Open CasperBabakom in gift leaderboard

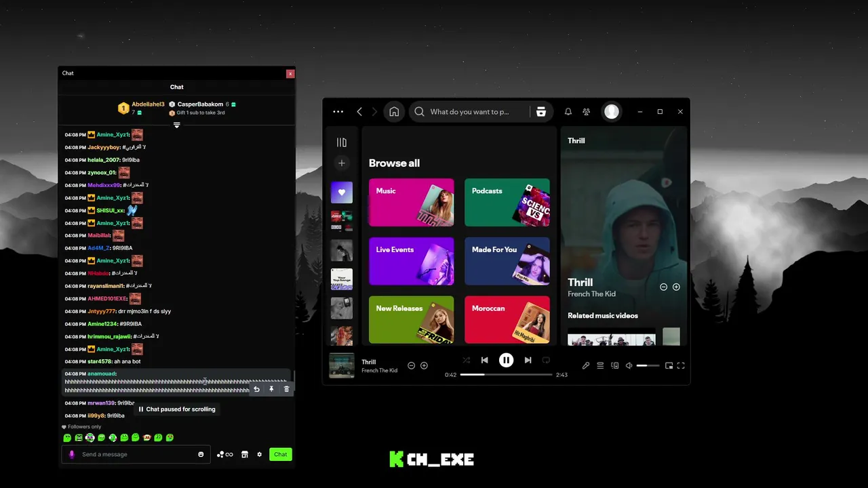pyautogui.click(x=200, y=104)
